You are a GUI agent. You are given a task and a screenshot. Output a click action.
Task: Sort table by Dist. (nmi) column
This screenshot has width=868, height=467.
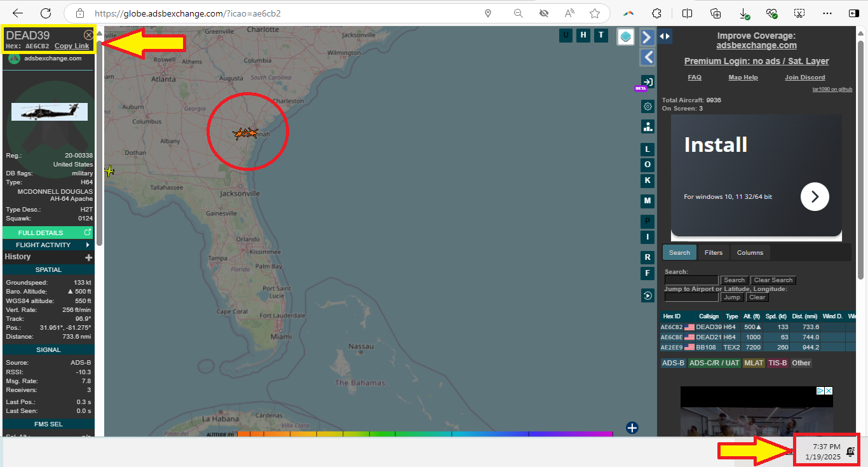804,316
